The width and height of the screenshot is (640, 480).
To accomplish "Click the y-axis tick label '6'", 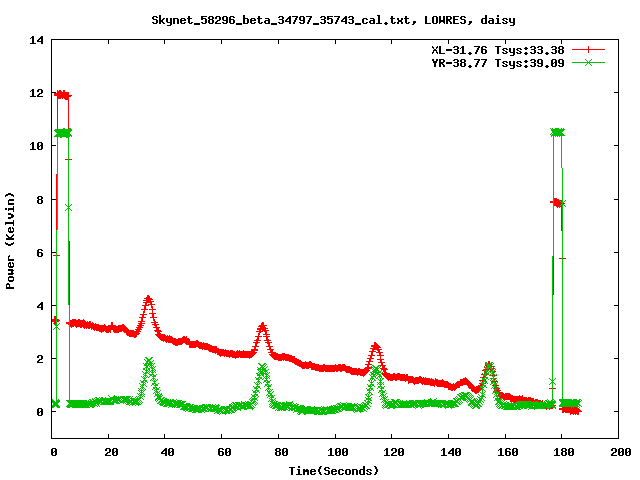I will tap(40, 253).
